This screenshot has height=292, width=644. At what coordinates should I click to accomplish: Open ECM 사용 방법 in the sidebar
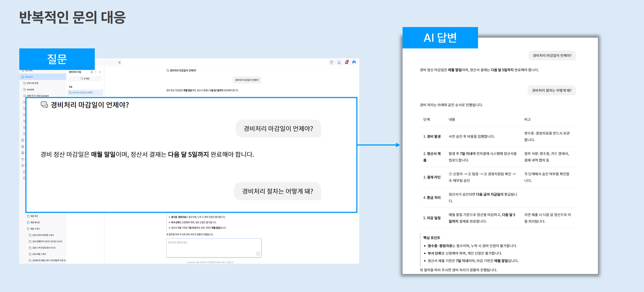pos(32,83)
